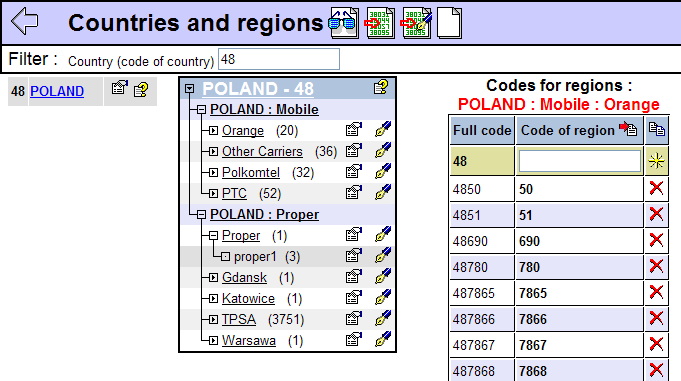Open properties icon for Gdansk
Viewport: 681px width, 381px height.
click(x=354, y=276)
